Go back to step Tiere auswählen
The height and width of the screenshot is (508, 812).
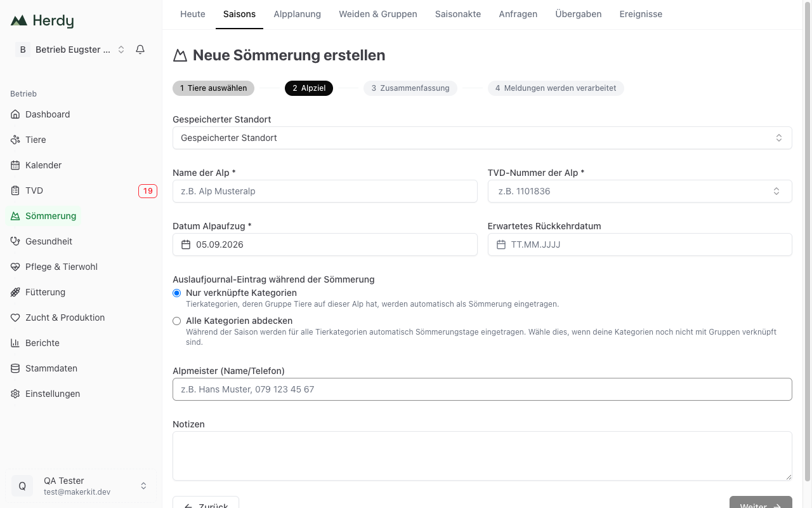click(x=213, y=88)
